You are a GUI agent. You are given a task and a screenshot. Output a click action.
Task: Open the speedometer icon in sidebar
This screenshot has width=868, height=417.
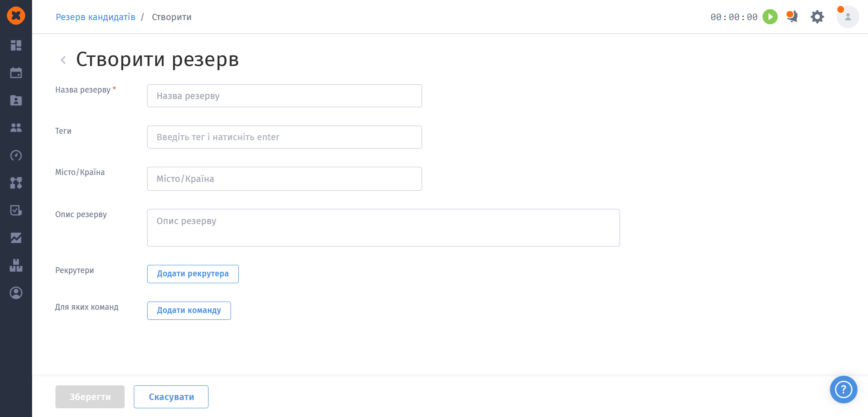click(x=16, y=155)
